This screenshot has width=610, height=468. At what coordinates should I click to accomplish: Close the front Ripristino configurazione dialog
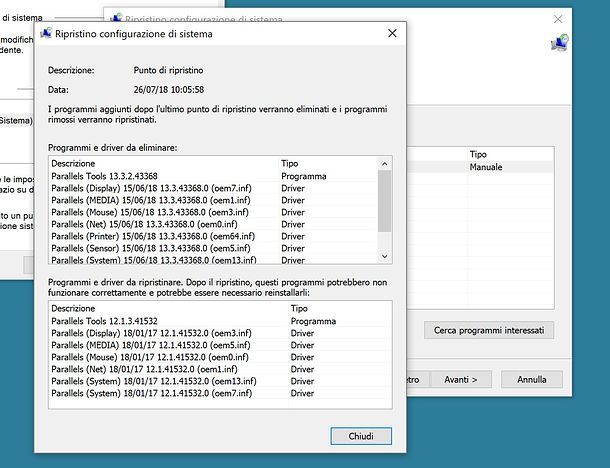point(392,33)
